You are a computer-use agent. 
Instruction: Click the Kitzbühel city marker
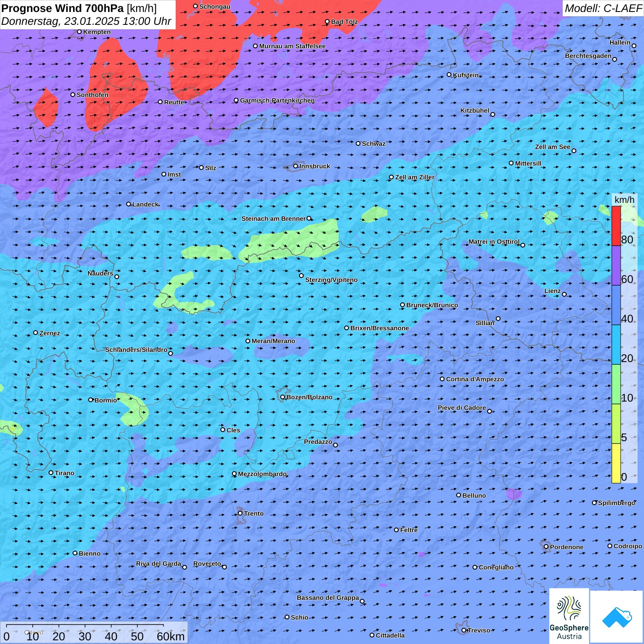[493, 115]
